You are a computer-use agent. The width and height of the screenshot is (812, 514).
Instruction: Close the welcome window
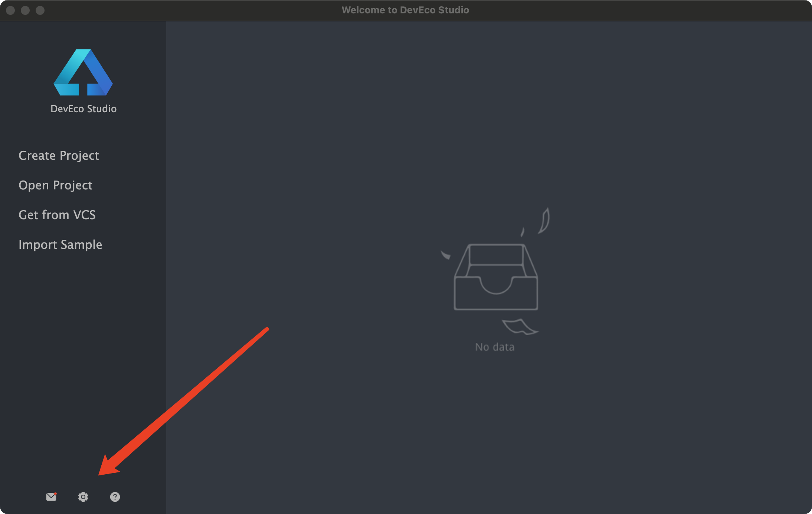(x=10, y=10)
